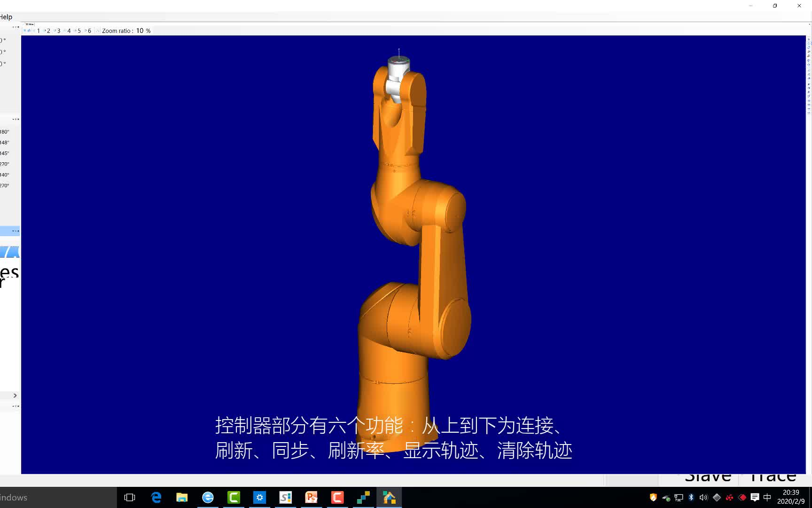Open the volume control tray icon
Screen dimensions: 812x508
703,498
